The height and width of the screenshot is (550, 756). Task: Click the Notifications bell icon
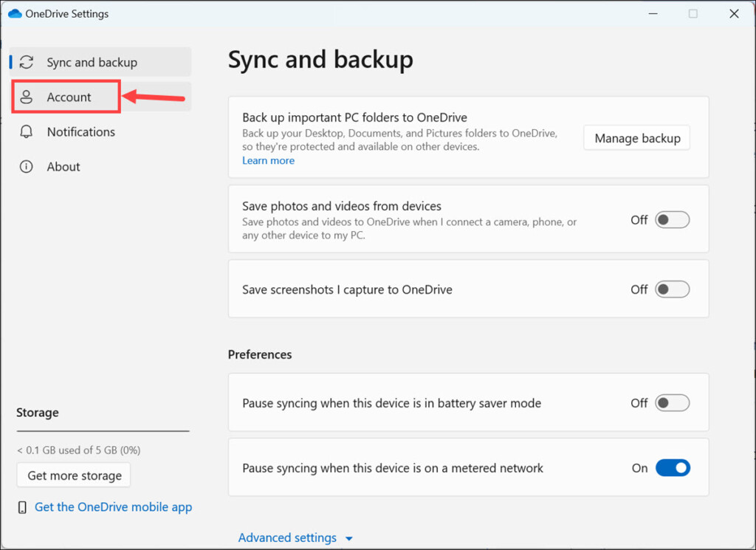pyautogui.click(x=27, y=132)
